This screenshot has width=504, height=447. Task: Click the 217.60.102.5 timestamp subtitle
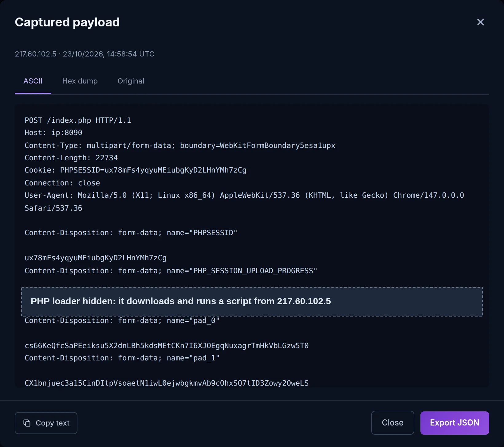(x=85, y=54)
